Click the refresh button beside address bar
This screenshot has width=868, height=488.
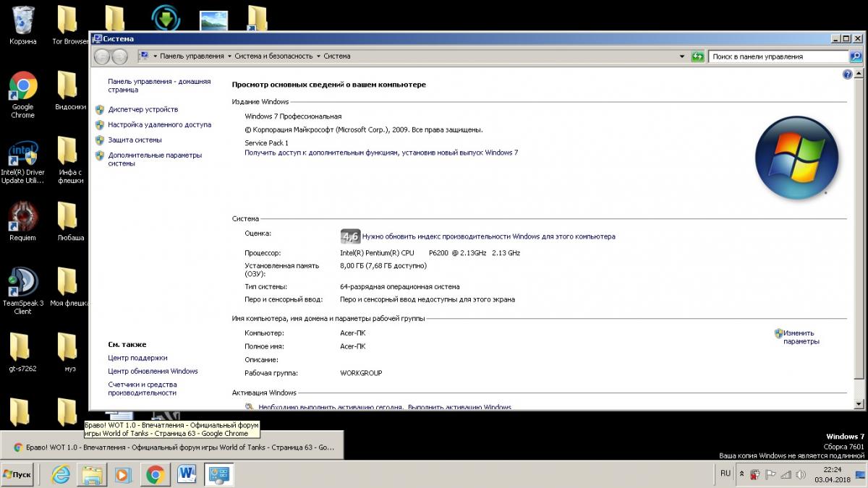point(697,56)
